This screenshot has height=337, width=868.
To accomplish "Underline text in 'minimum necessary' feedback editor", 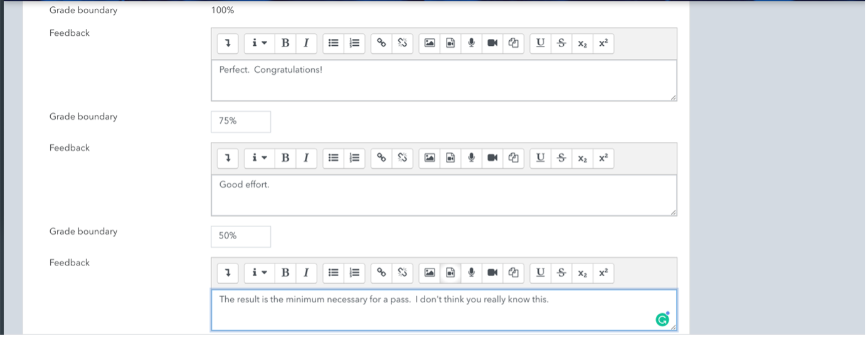I will pos(541,273).
